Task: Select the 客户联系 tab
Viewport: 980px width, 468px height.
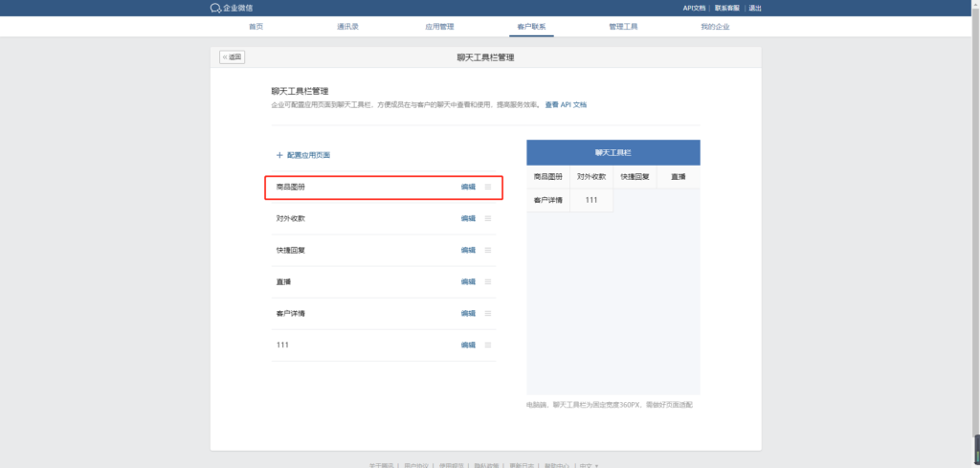Action: (531, 27)
